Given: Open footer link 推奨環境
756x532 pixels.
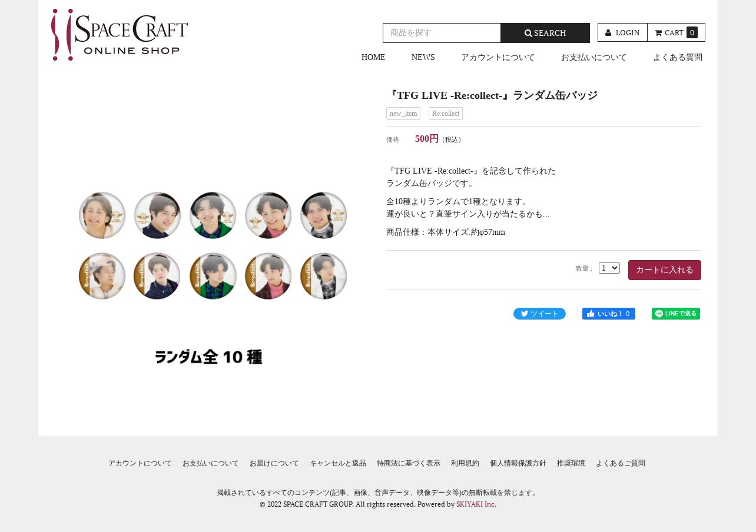Looking at the screenshot, I should tap(571, 463).
